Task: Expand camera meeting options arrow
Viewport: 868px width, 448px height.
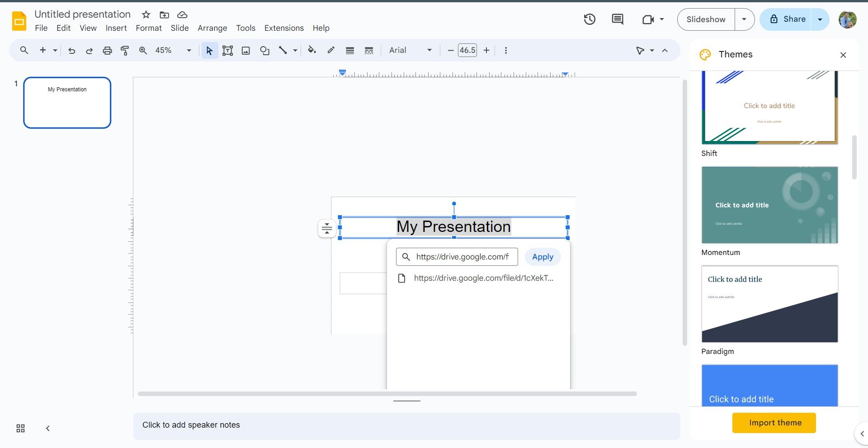Action: tap(662, 19)
